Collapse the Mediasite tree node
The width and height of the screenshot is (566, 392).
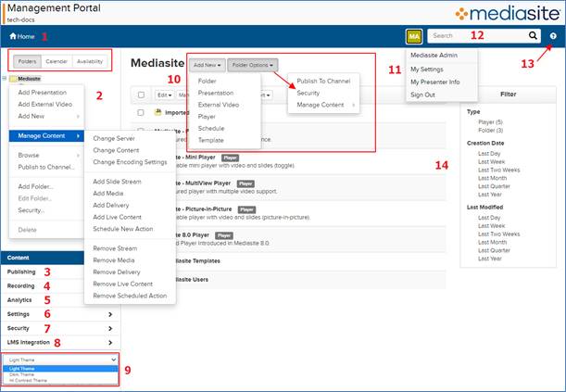click(x=5, y=78)
